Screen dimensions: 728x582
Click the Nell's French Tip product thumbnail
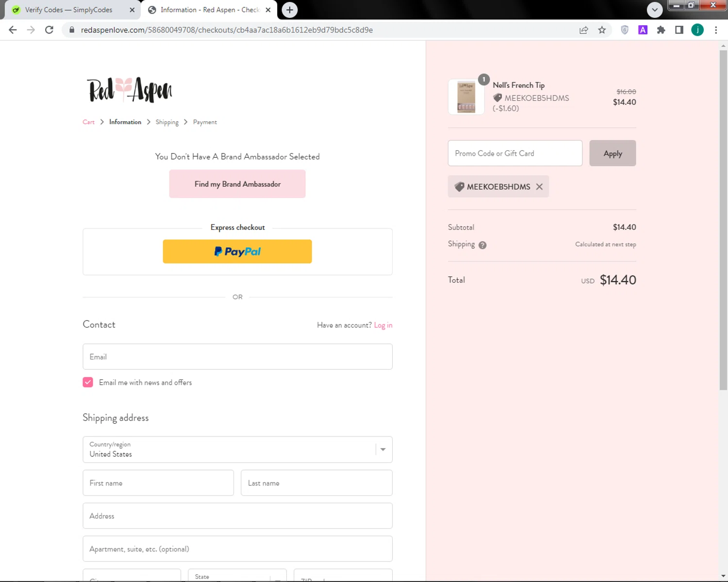pyautogui.click(x=466, y=97)
